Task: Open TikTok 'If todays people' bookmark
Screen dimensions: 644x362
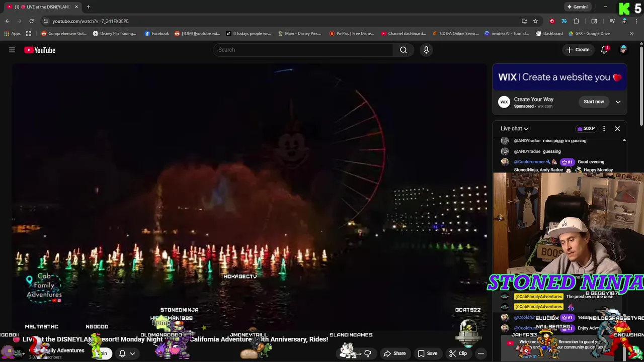Action: (x=249, y=34)
